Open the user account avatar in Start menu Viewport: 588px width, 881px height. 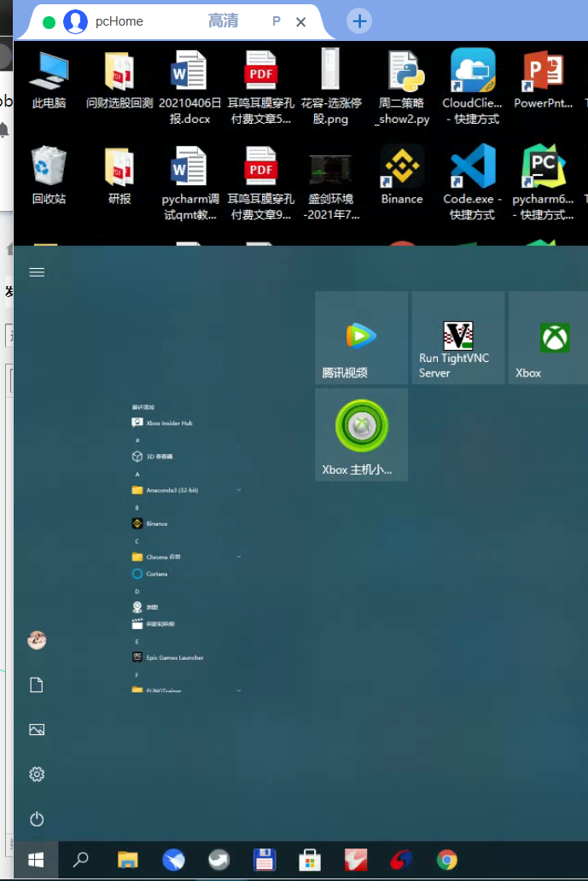[37, 640]
